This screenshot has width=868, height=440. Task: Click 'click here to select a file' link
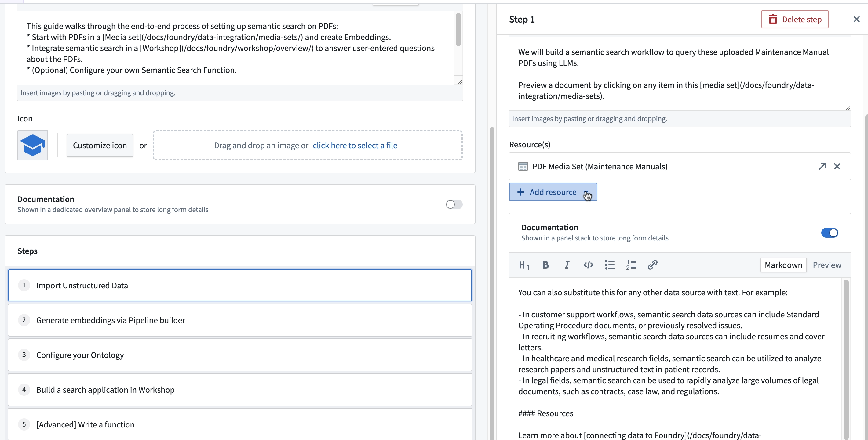pyautogui.click(x=355, y=145)
